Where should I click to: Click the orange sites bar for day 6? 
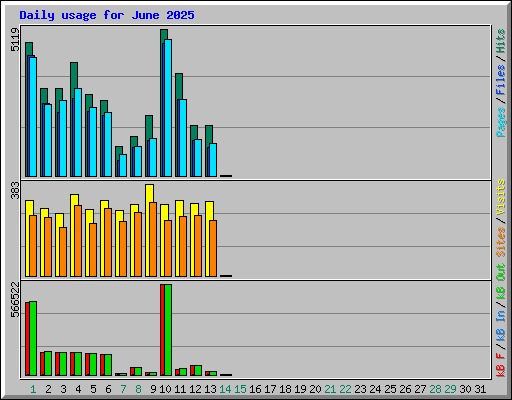[108, 243]
